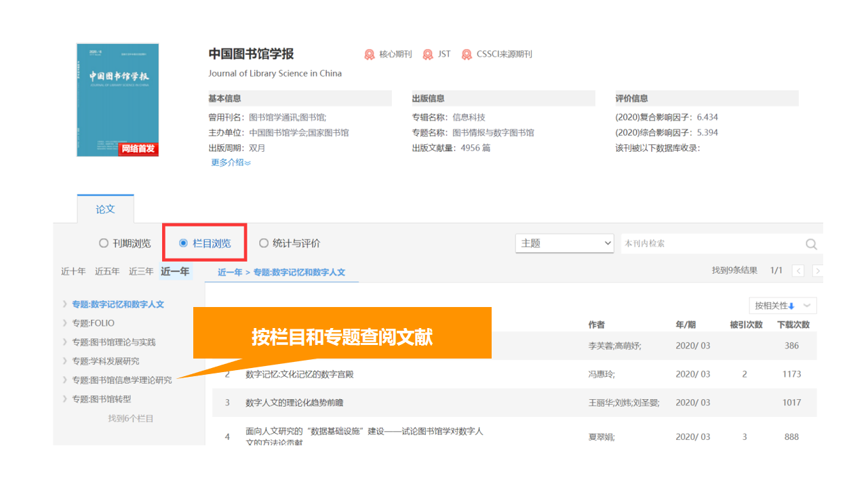This screenshot has height=488, width=868.
Task: Expand 更多介绍 journal details
Action: pyautogui.click(x=231, y=163)
